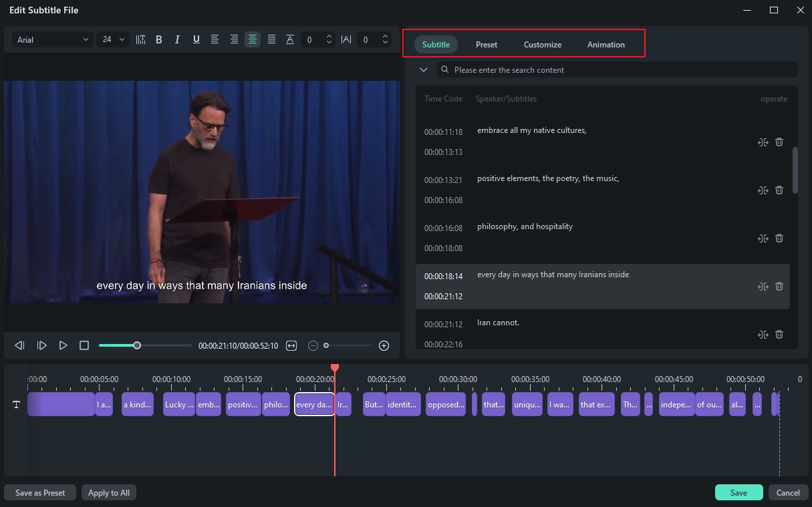Open the Animation tab
Viewport: 812px width, 507px height.
point(605,45)
